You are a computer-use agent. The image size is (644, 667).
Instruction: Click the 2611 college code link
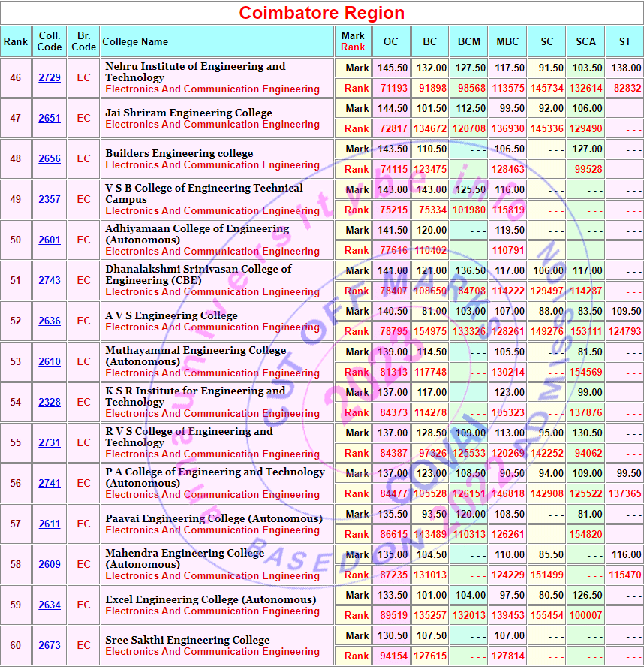(50, 524)
